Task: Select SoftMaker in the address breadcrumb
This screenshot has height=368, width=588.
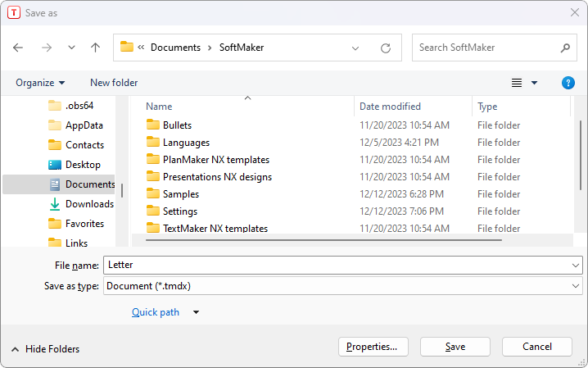Action: coord(242,48)
